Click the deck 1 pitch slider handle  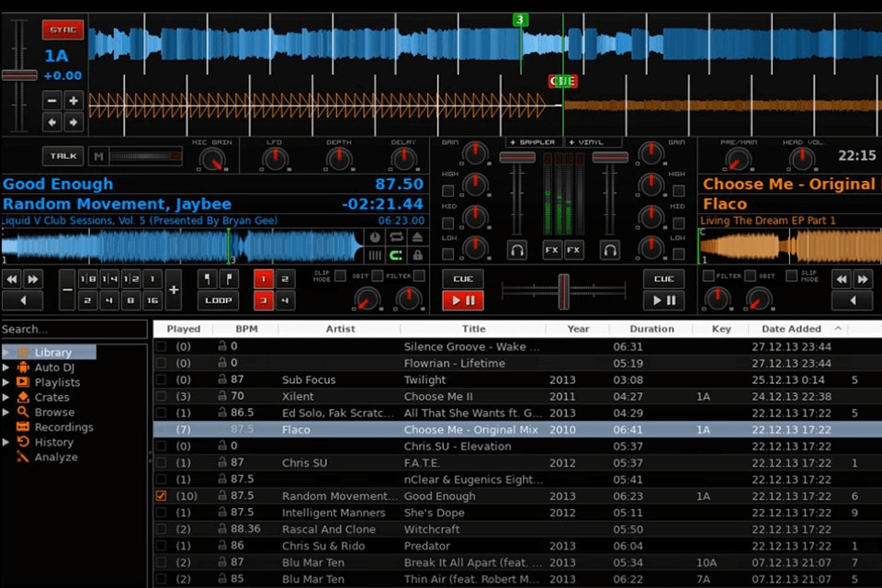(19, 75)
